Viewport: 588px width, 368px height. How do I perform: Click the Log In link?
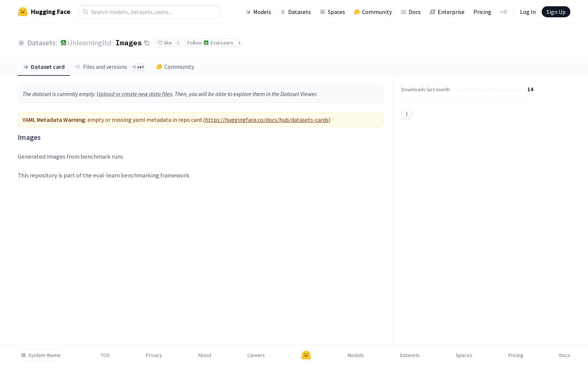coord(528,12)
